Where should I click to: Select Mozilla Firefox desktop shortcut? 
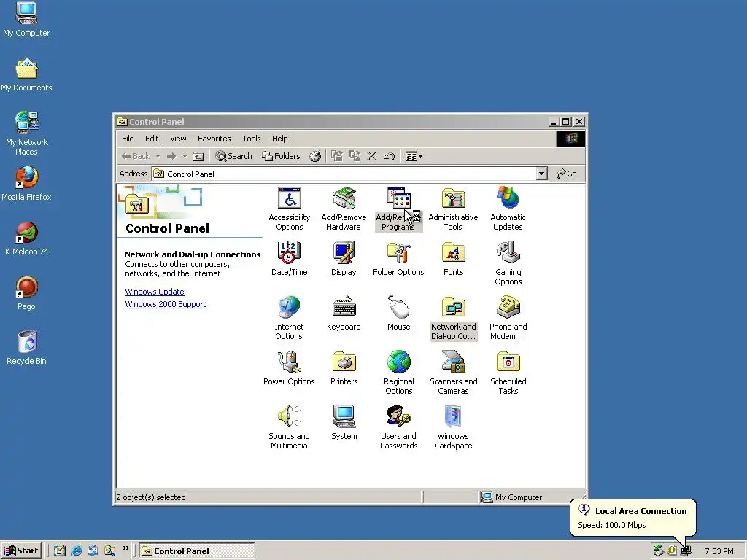tap(26, 184)
